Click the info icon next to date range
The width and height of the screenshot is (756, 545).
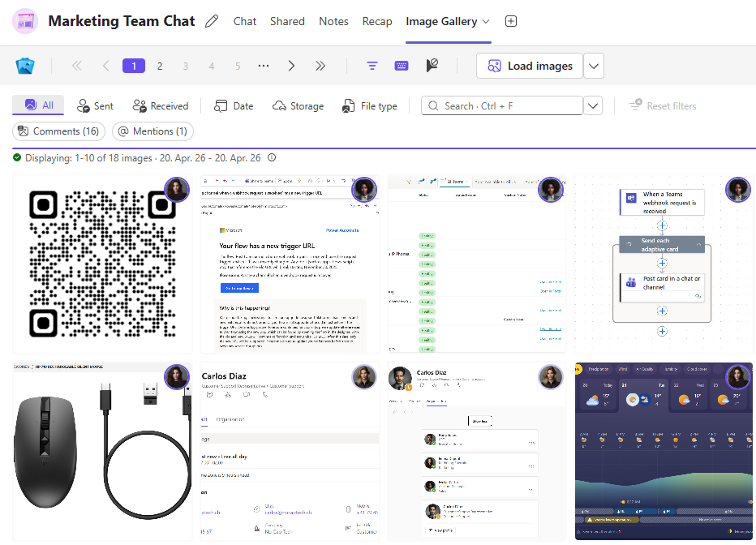(x=272, y=157)
